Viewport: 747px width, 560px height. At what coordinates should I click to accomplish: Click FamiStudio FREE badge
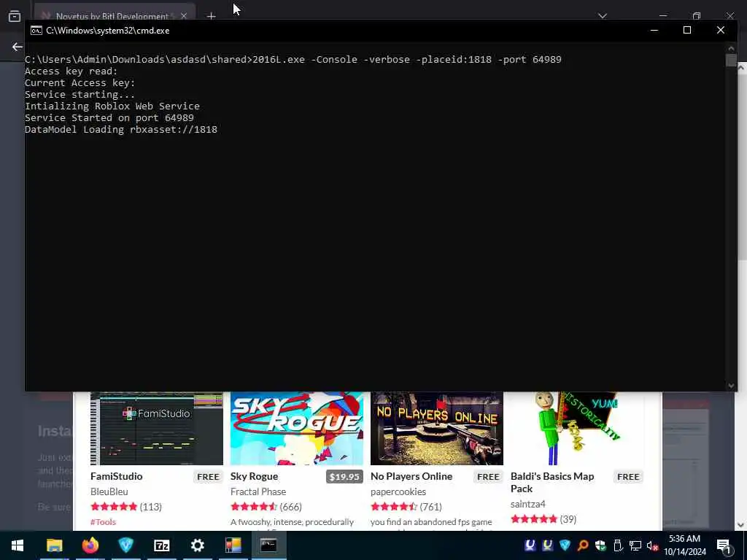click(x=208, y=477)
